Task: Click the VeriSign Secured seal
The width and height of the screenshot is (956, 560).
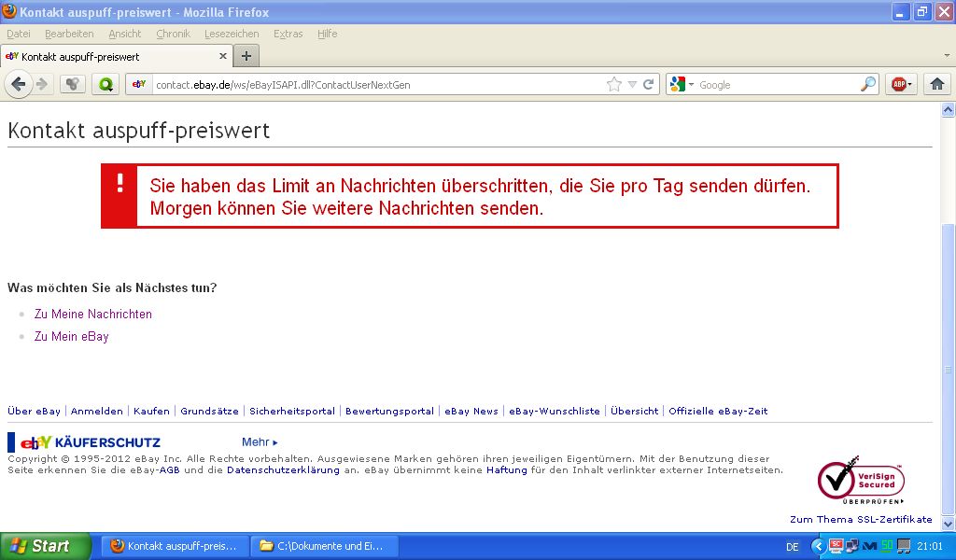Action: coord(860,480)
